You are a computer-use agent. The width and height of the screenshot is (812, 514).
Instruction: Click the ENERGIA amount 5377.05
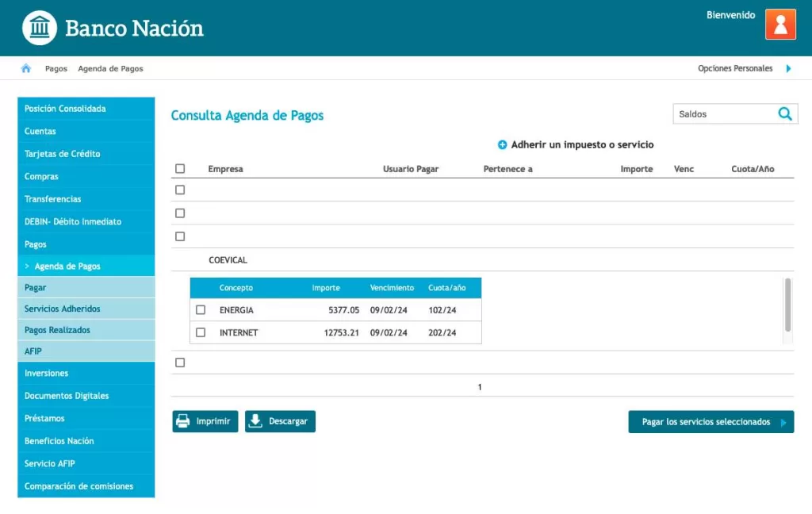344,310
